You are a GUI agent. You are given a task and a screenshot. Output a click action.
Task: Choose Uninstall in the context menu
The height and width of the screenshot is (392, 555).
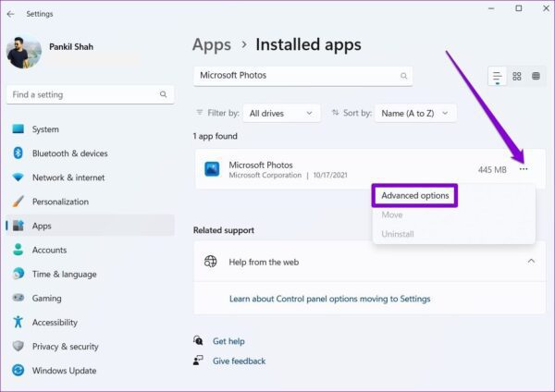pos(398,234)
